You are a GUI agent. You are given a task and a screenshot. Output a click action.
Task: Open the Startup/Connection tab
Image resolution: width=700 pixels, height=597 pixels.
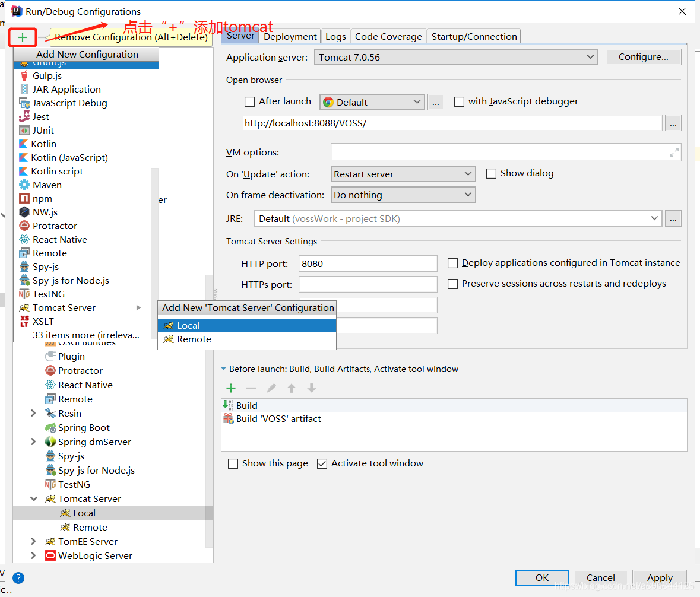tap(474, 37)
